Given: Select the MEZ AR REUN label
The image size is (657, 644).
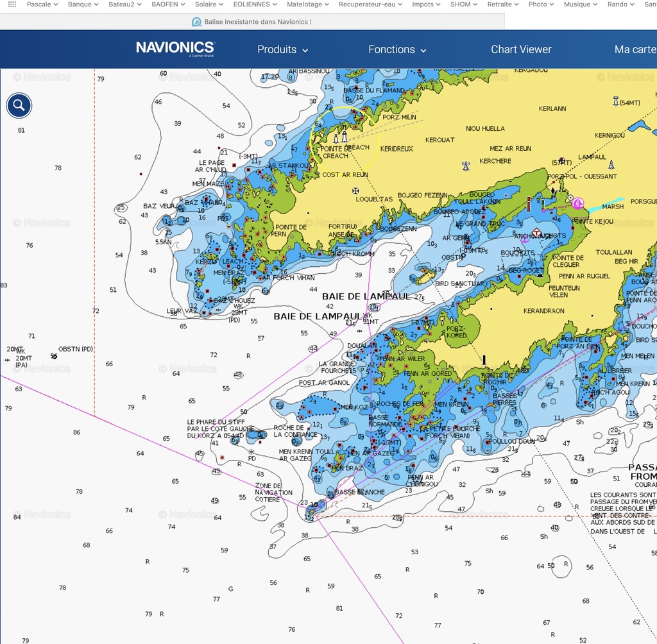Looking at the screenshot, I should click(x=510, y=148).
